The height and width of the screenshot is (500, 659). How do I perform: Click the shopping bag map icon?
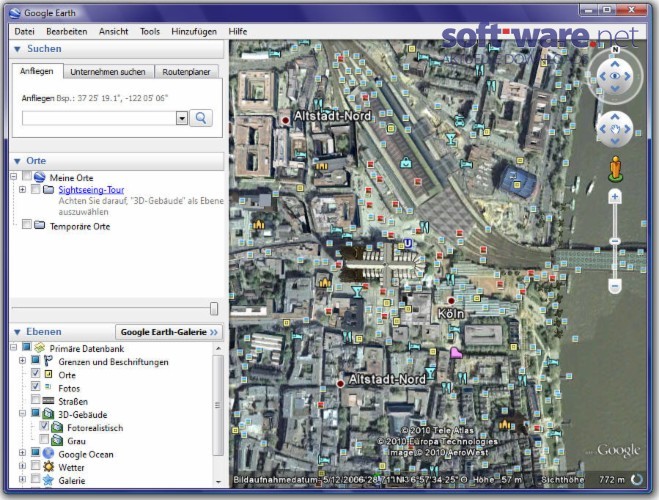click(406, 162)
